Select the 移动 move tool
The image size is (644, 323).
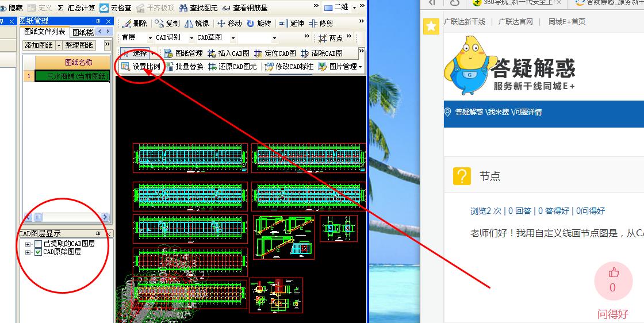tap(229, 24)
